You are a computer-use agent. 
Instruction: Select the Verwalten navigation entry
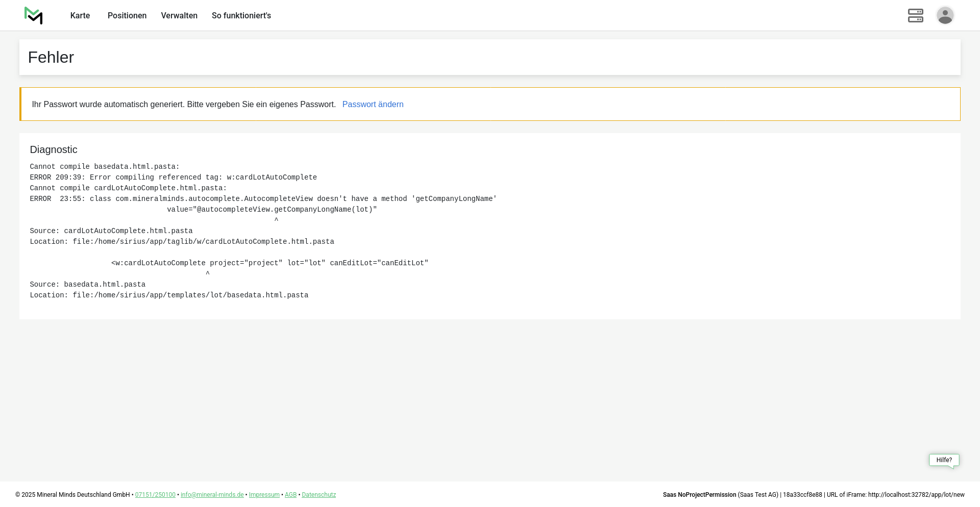point(179,16)
